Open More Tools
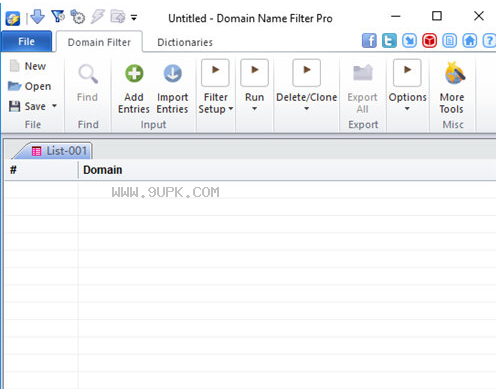 tap(452, 88)
